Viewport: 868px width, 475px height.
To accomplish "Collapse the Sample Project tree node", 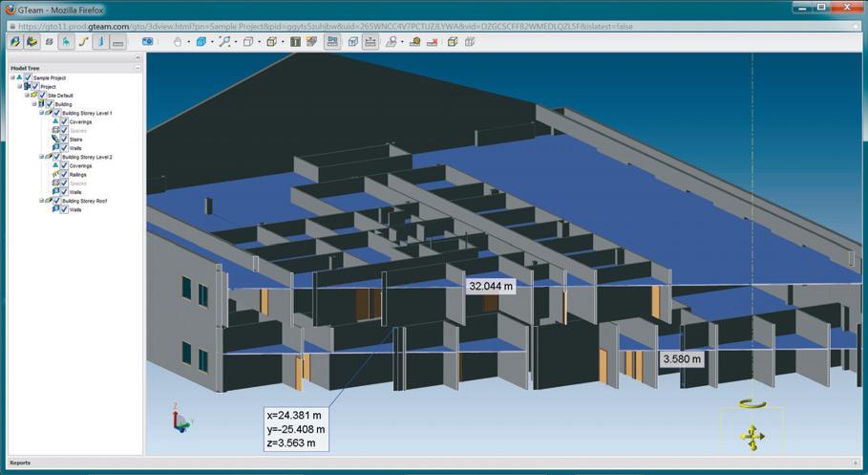I will (12, 77).
